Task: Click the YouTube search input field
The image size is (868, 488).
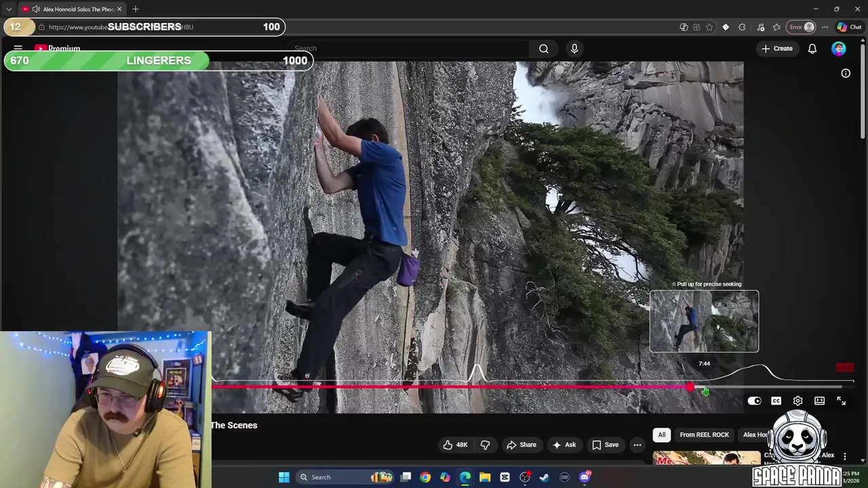Action: pos(408,48)
